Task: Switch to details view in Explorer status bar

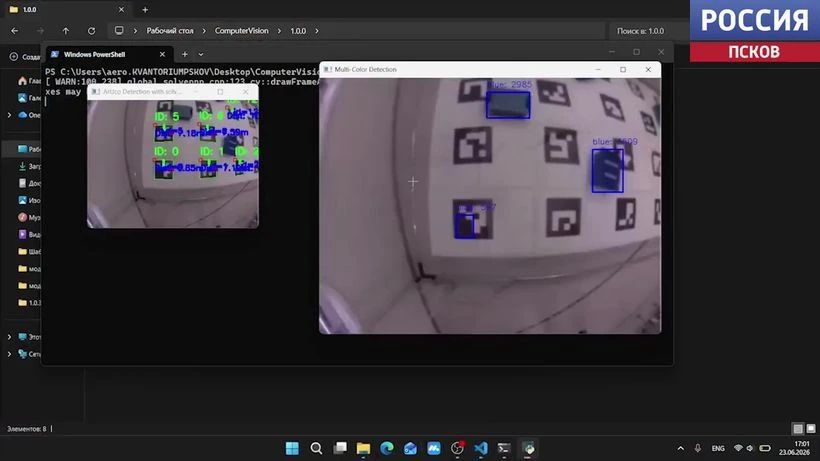Action: pyautogui.click(x=798, y=429)
